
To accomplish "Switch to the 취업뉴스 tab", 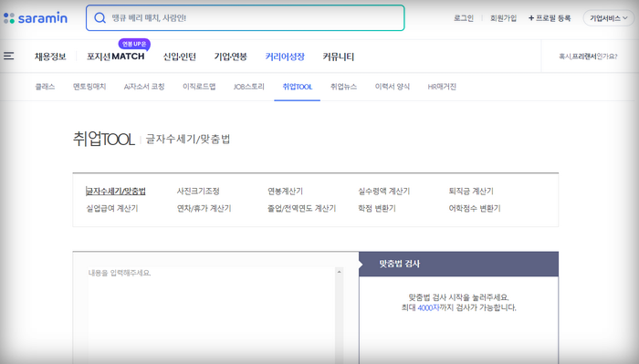I will [343, 87].
